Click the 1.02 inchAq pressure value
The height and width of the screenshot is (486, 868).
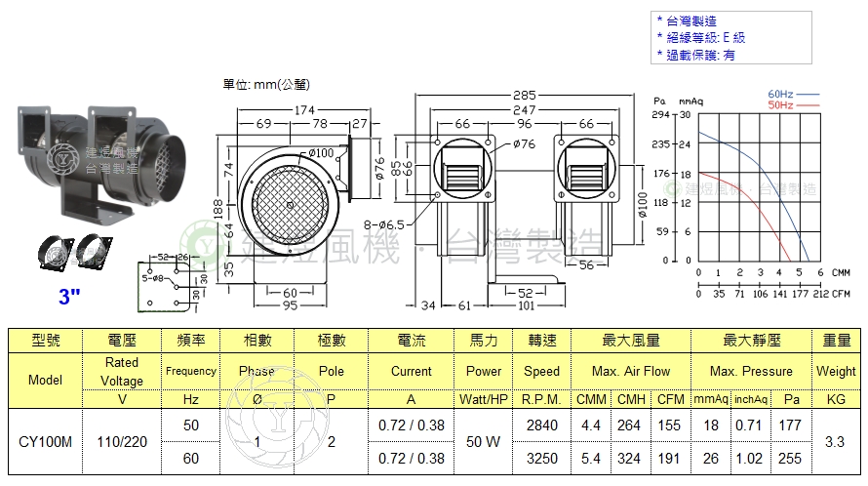pos(748,459)
